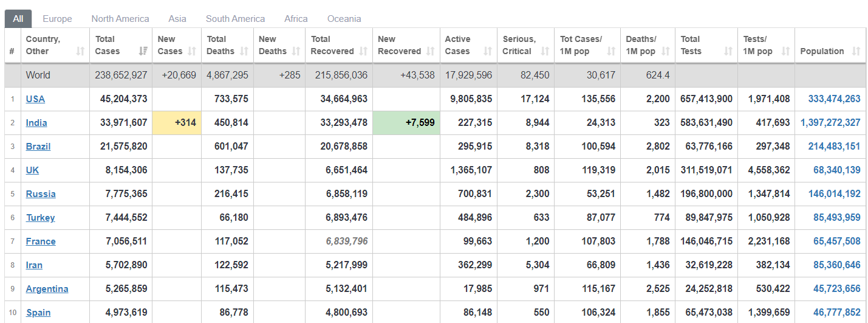Sort table by Total Cases column icon

coord(143,51)
